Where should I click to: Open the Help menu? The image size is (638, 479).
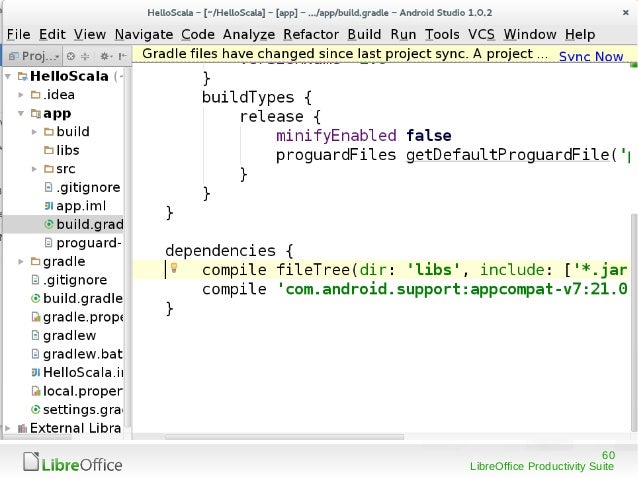tap(580, 35)
